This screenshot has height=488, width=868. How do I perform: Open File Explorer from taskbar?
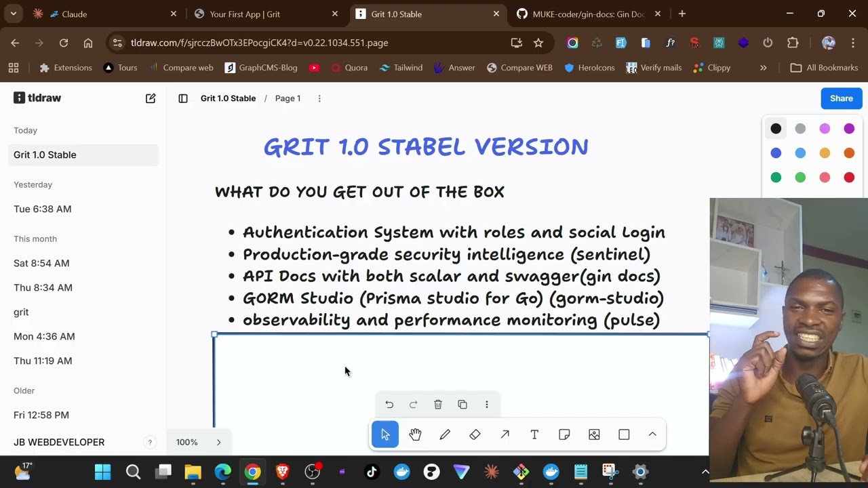tap(193, 472)
